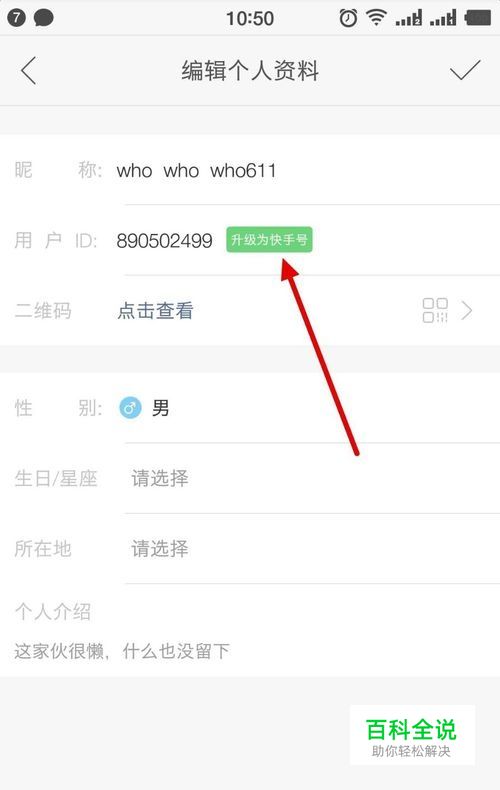Open the 点击查看 QR code link
Viewport: 500px width, 790px height.
pos(155,311)
